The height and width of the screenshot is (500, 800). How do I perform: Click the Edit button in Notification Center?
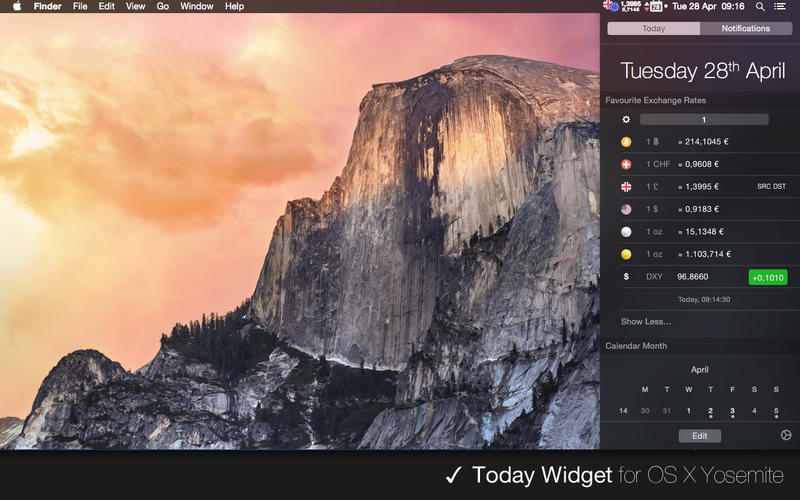coord(699,436)
